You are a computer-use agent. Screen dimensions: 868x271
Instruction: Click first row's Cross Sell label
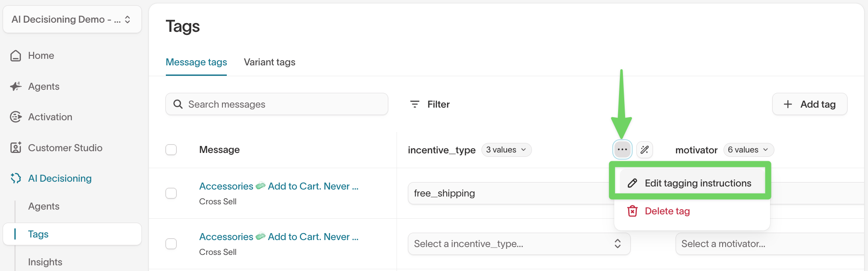(218, 201)
